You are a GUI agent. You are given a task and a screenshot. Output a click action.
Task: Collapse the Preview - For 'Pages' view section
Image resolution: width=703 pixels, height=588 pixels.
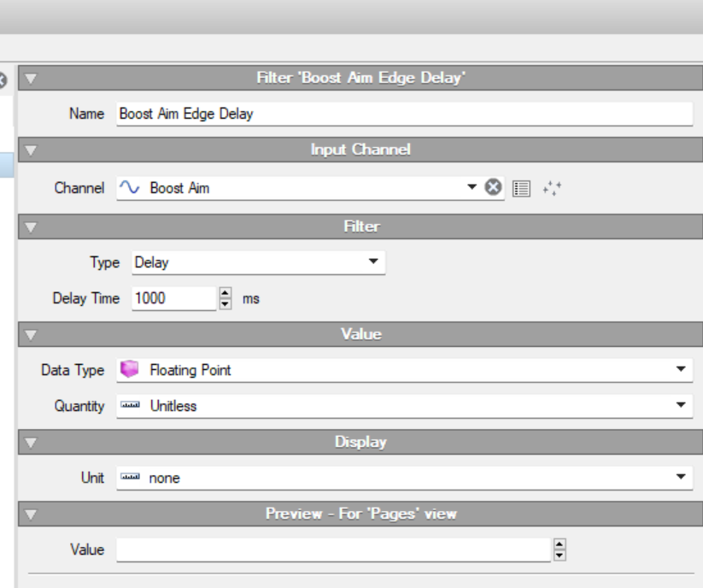tap(32, 514)
